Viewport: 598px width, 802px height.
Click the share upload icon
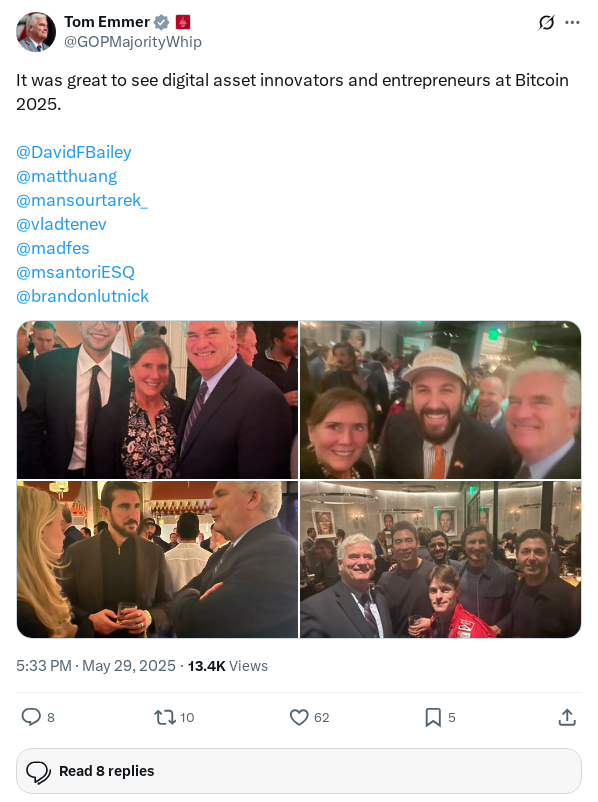tap(567, 717)
